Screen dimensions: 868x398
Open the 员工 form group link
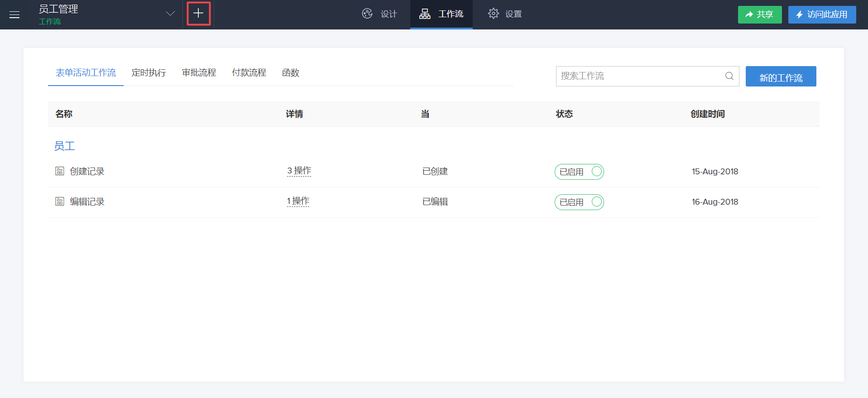pos(64,146)
